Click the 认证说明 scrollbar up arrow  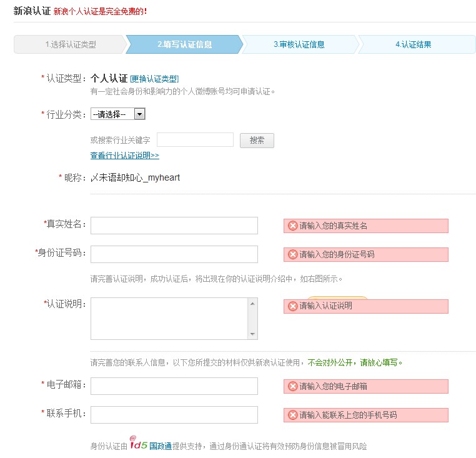coord(252,304)
